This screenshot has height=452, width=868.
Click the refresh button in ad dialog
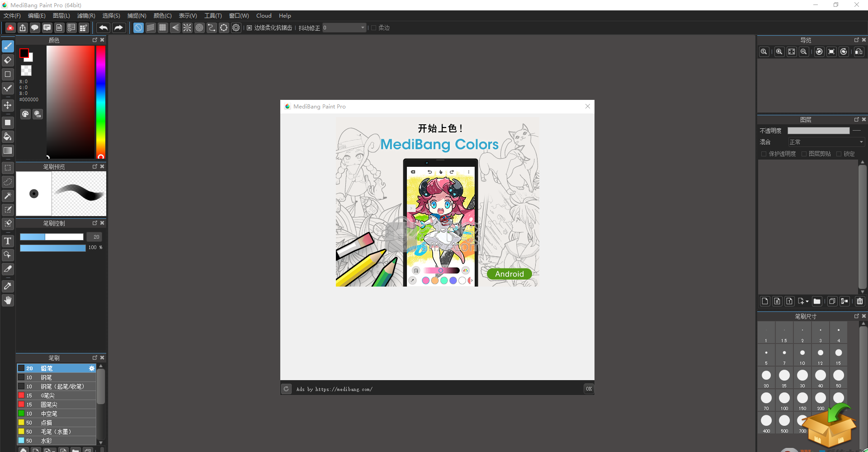pyautogui.click(x=286, y=389)
